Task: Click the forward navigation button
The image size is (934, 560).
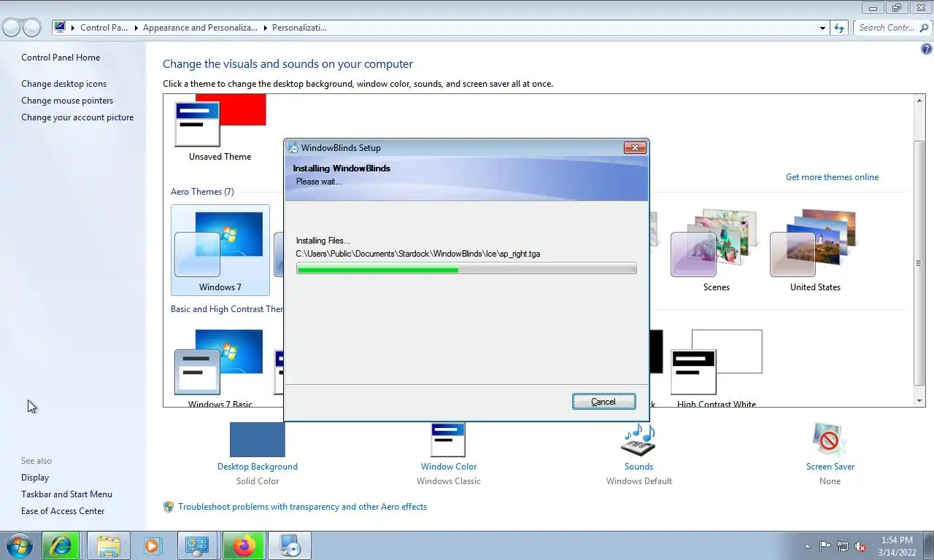Action: [x=31, y=28]
